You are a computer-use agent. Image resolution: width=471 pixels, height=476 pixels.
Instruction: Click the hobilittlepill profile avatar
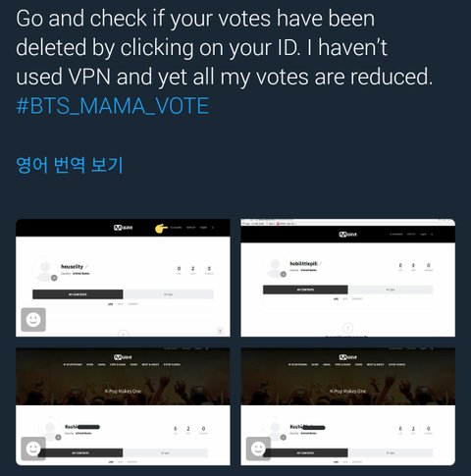coord(275,268)
